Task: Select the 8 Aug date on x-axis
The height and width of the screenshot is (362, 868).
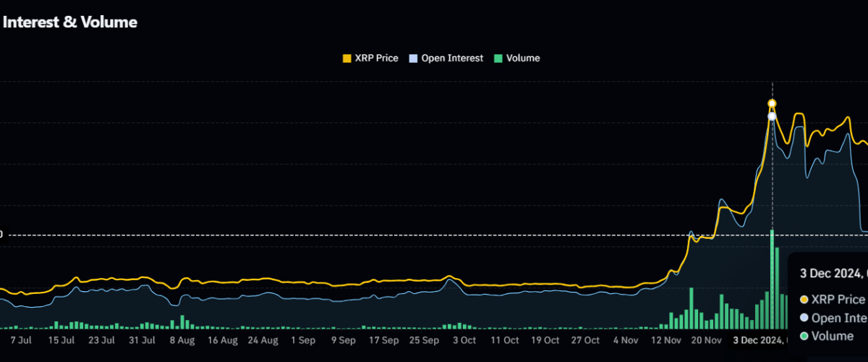Action: 182,340
